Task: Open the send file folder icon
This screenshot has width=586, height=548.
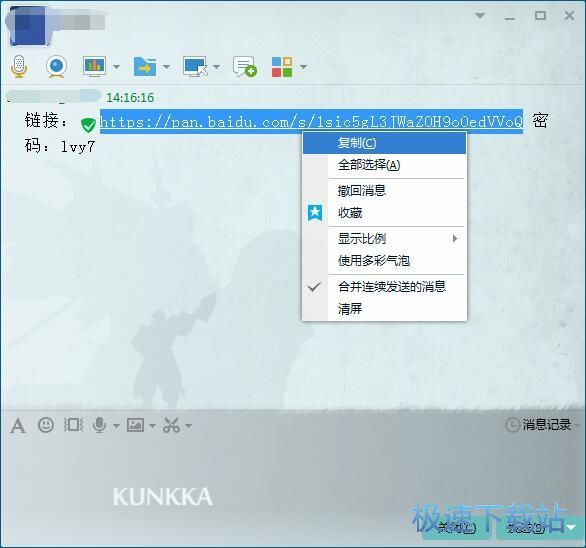Action: 145,67
